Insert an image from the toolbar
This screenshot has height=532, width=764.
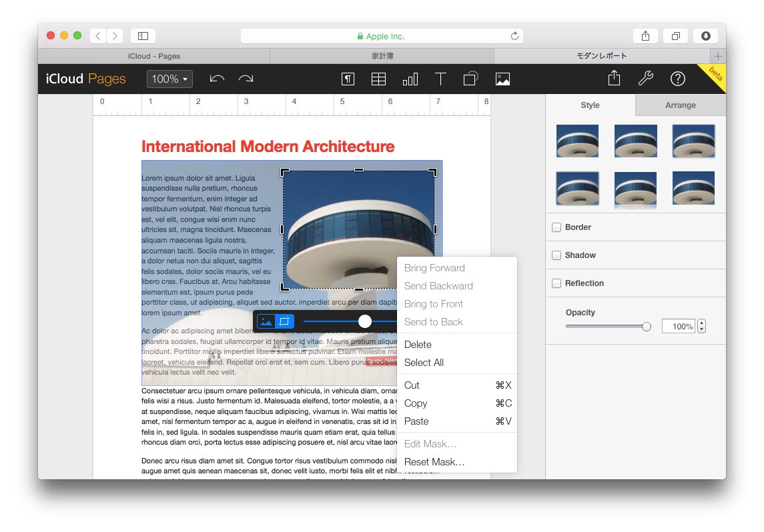pos(503,79)
